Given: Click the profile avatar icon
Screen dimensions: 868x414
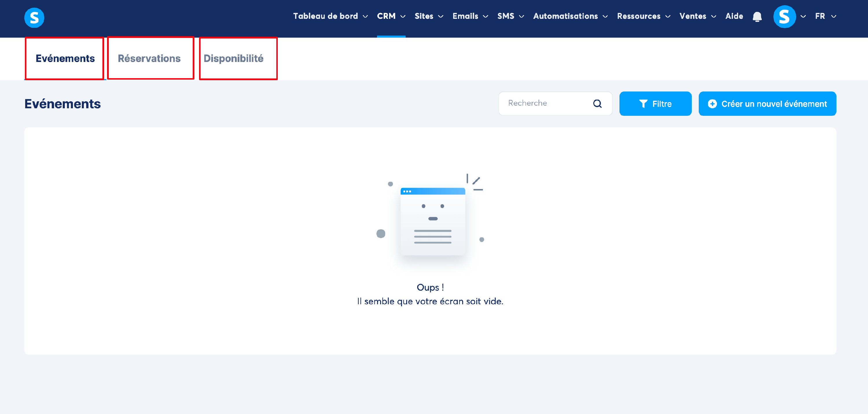Looking at the screenshot, I should [x=784, y=17].
